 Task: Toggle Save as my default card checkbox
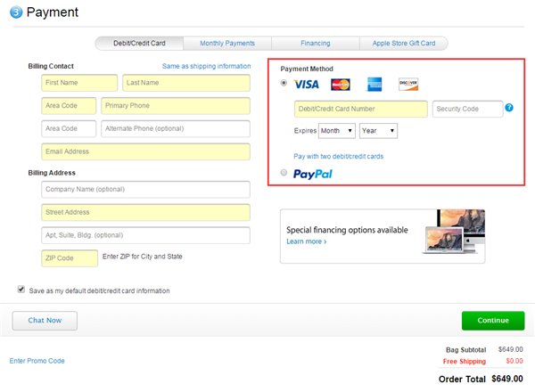click(x=21, y=290)
